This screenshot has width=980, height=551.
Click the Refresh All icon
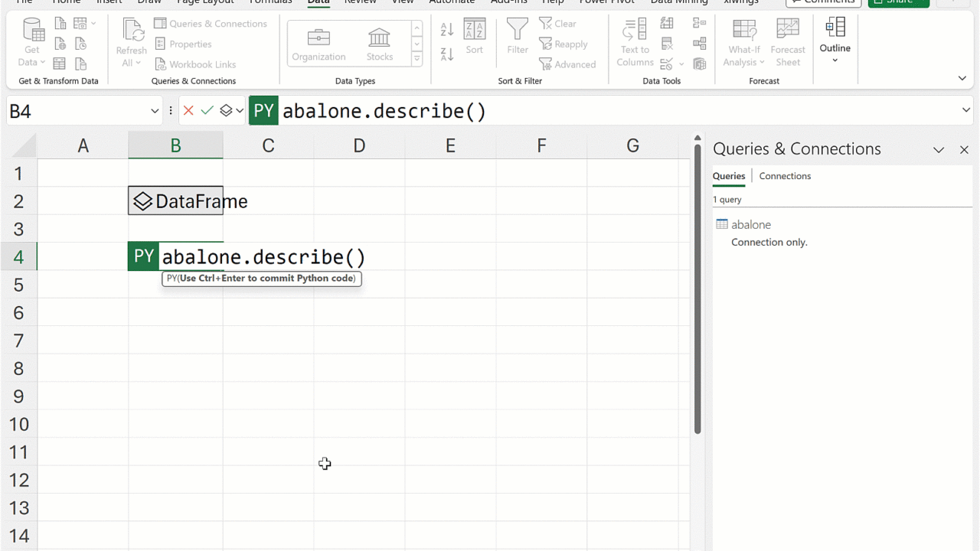point(132,32)
